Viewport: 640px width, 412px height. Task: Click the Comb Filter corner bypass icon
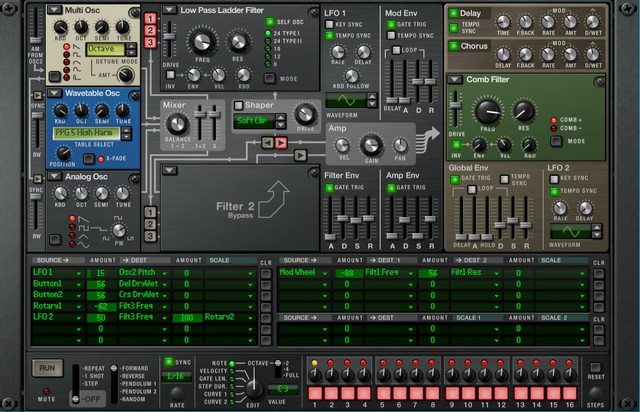tap(599, 82)
